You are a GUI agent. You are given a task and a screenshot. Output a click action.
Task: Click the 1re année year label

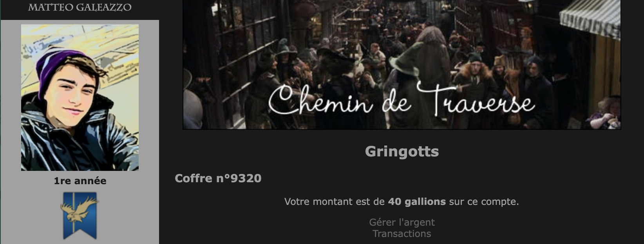(80, 181)
